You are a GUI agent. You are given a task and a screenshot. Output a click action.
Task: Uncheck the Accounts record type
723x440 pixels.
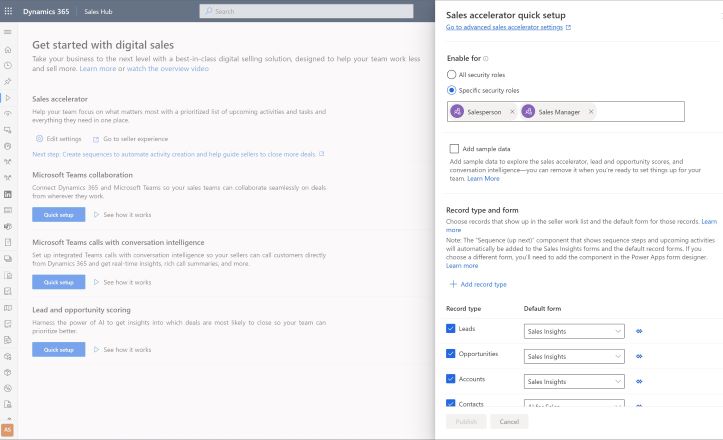[450, 379]
